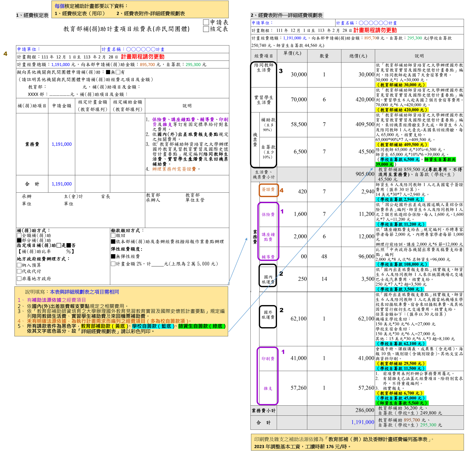Screen dimensions: 476x459
Task: Click the 2,940 total in 簽證費 row
Action: click(368, 192)
